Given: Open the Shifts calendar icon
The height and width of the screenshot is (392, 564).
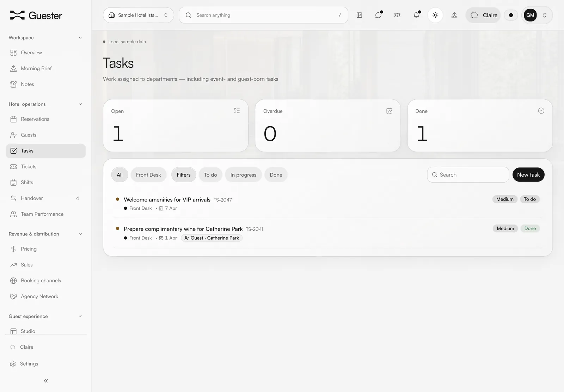Looking at the screenshot, I should click(13, 182).
